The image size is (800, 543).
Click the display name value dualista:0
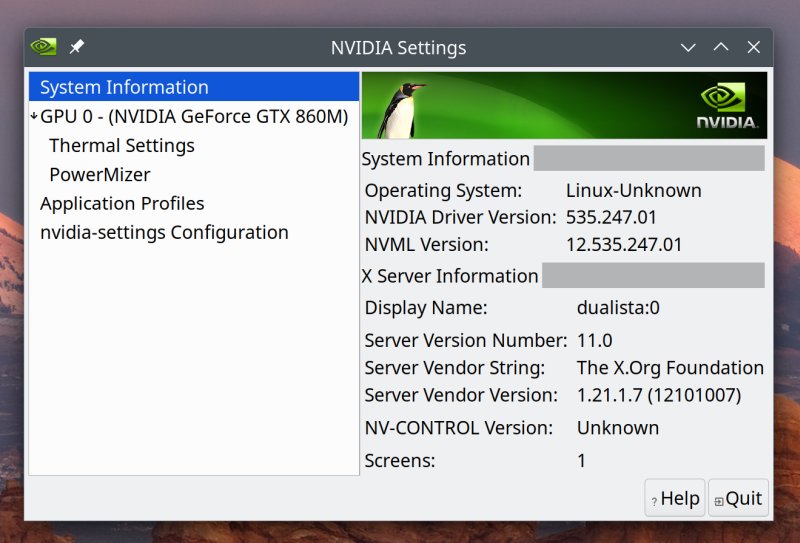coord(618,307)
